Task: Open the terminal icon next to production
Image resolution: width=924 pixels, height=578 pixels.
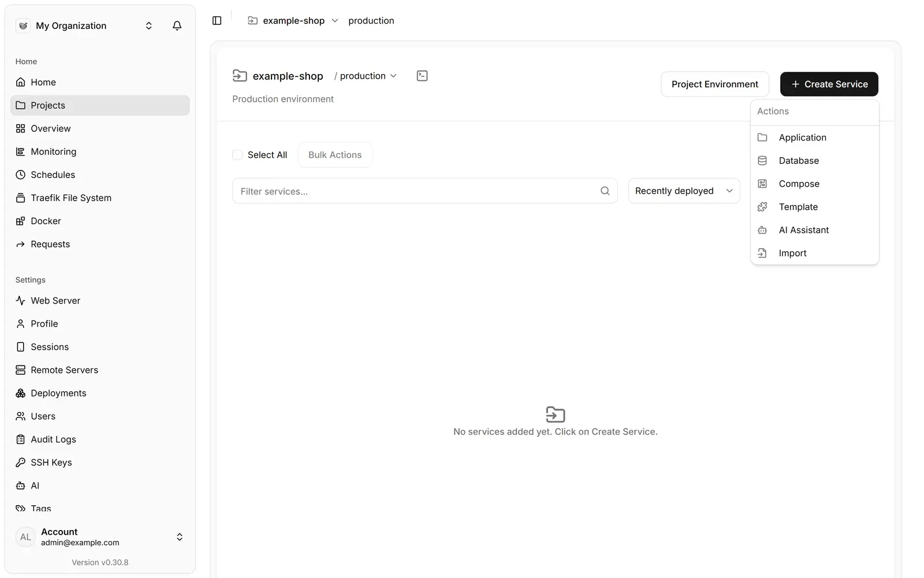Action: point(422,76)
